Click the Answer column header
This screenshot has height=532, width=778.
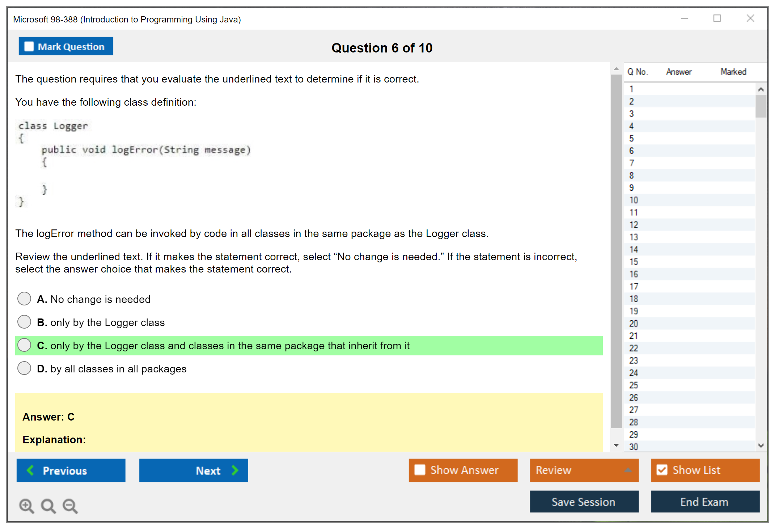click(678, 72)
